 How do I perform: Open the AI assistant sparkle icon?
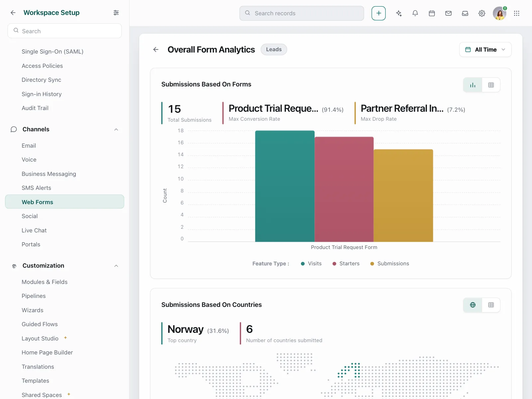click(399, 13)
